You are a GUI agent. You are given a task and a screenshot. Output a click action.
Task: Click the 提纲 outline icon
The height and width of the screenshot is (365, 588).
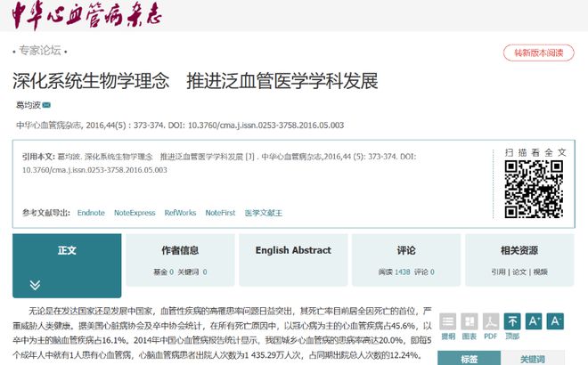(x=448, y=321)
